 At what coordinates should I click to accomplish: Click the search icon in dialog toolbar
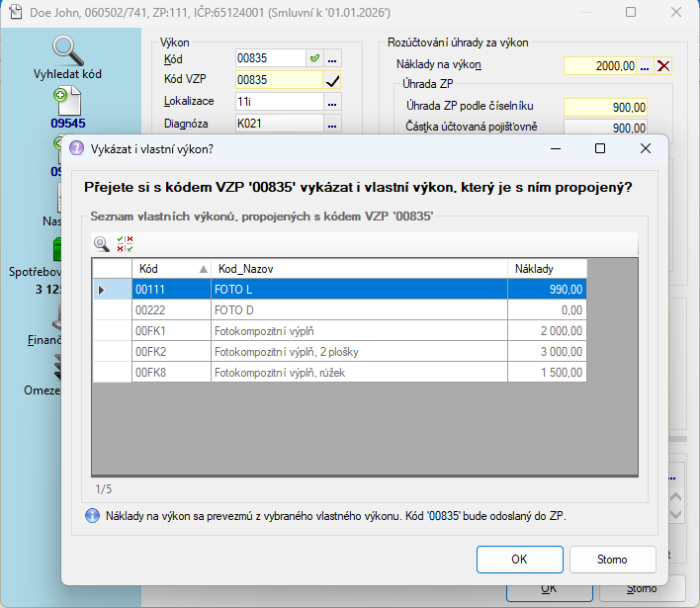tap(102, 243)
